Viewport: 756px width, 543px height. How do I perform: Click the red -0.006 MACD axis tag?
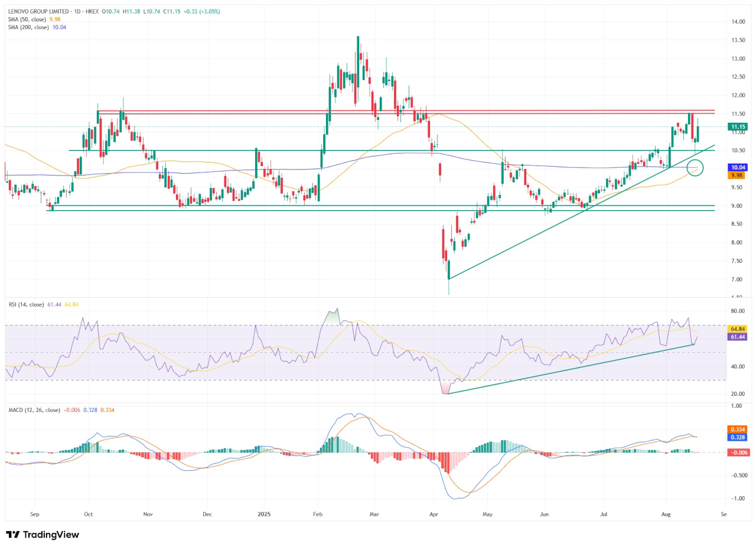tap(738, 453)
